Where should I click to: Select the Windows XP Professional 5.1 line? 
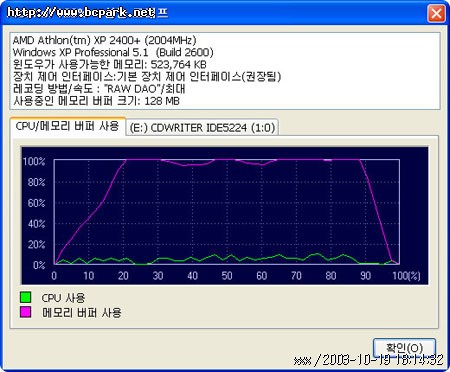click(113, 52)
